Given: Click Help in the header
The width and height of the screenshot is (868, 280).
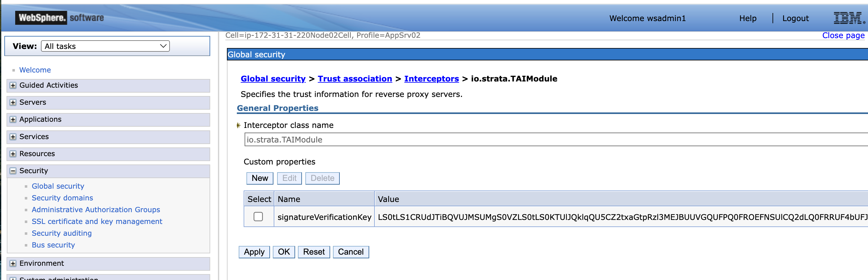Looking at the screenshot, I should tap(748, 19).
